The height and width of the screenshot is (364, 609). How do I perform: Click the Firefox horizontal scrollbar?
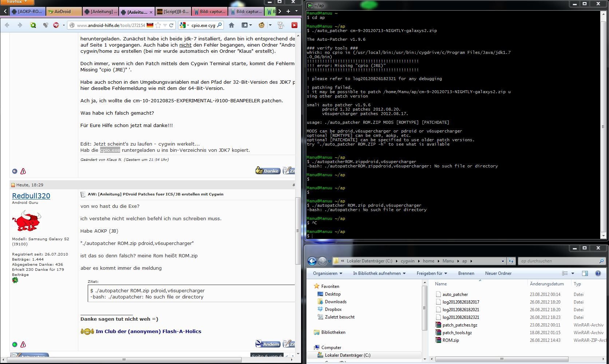pos(124,360)
